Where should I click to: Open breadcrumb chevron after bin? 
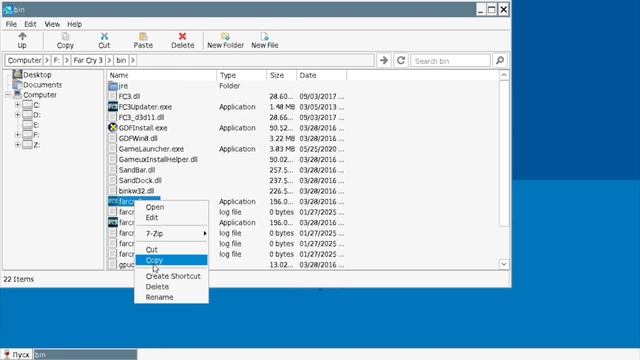pos(133,60)
